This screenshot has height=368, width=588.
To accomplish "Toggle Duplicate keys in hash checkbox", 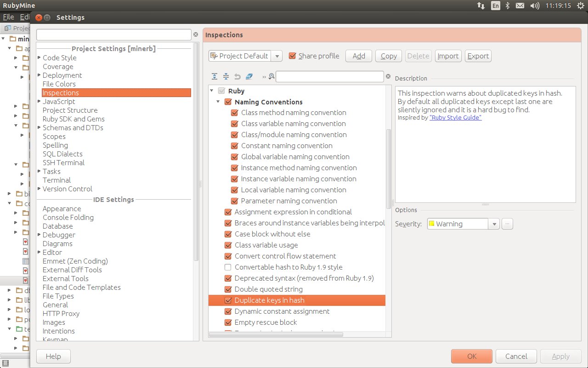I will (x=228, y=300).
